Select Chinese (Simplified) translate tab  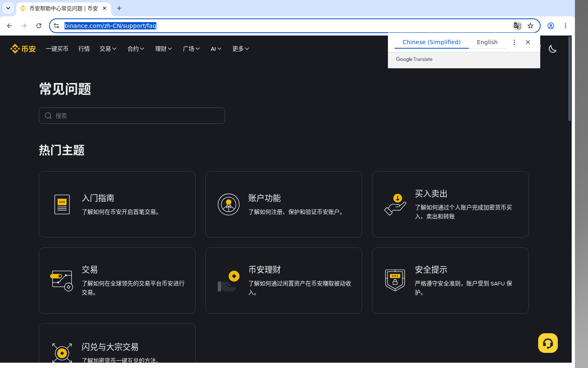click(432, 42)
